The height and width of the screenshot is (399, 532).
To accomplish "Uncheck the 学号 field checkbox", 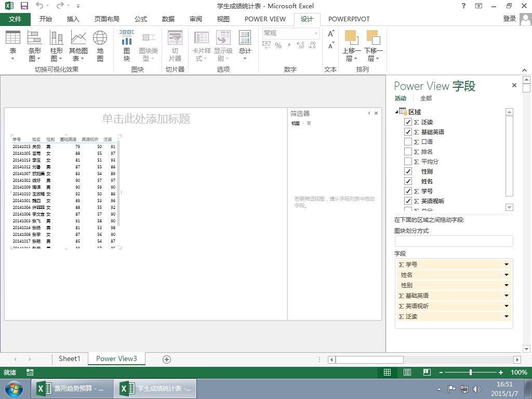I will [x=408, y=191].
